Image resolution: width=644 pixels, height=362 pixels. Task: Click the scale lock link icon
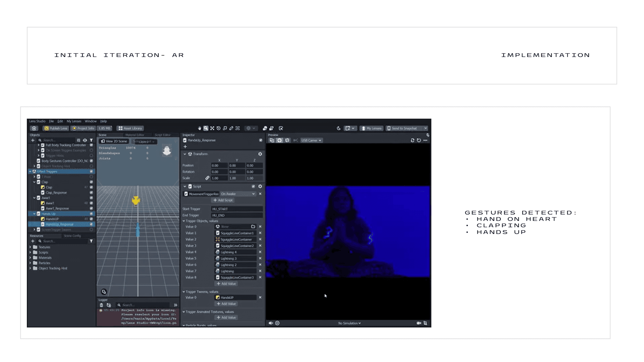[207, 178]
